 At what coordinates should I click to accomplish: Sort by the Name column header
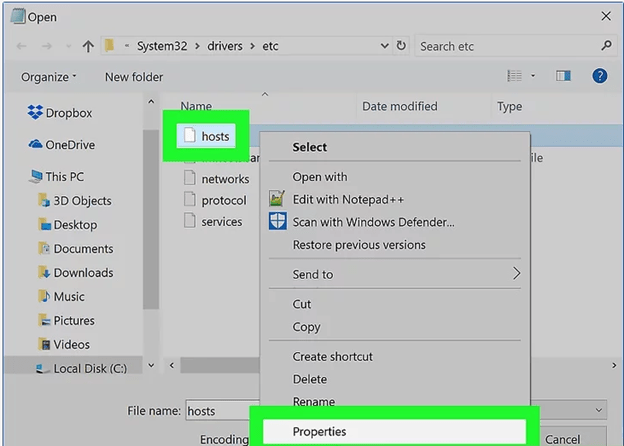click(196, 106)
